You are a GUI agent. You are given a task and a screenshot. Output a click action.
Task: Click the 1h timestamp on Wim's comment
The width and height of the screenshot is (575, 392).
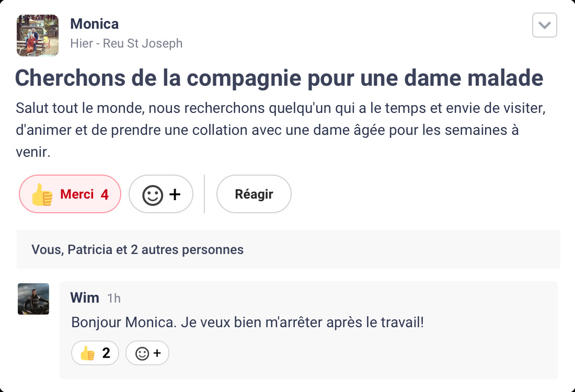click(x=114, y=298)
